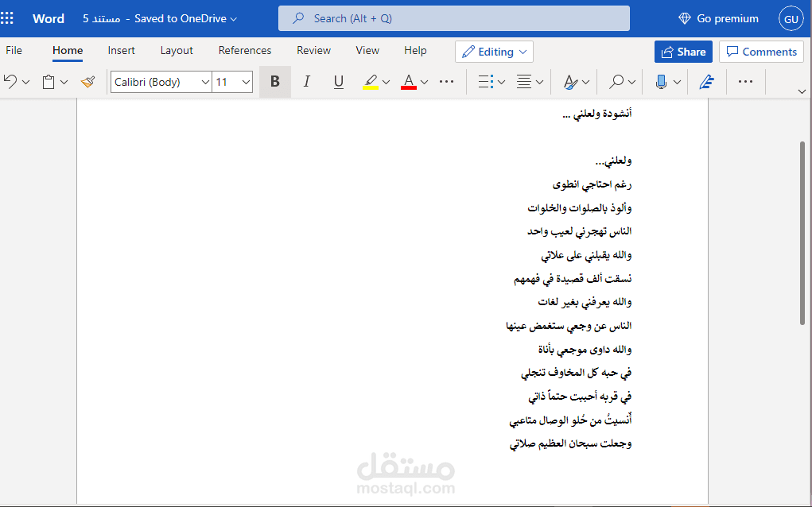Open the Styles icon

tap(570, 82)
